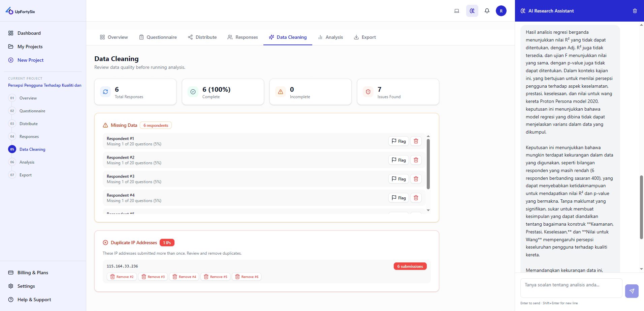
Task: Click the Duplicate IP Addresses error icon
Action: tap(105, 243)
